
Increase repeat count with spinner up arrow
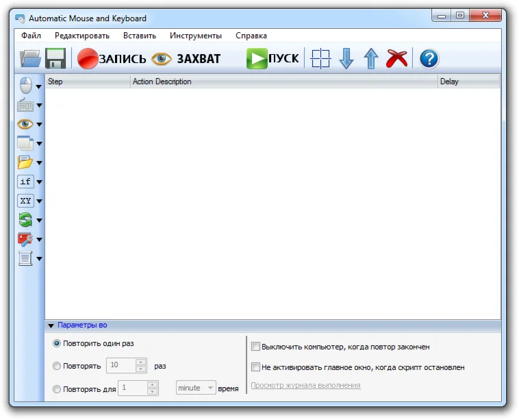point(141,362)
